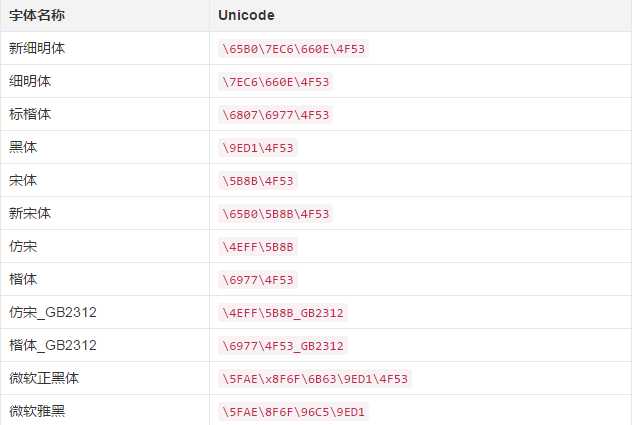Click the code \5FAE\x8F6F\6B63\9ED1\4F53
The height and width of the screenshot is (425, 633).
pyautogui.click(x=315, y=379)
